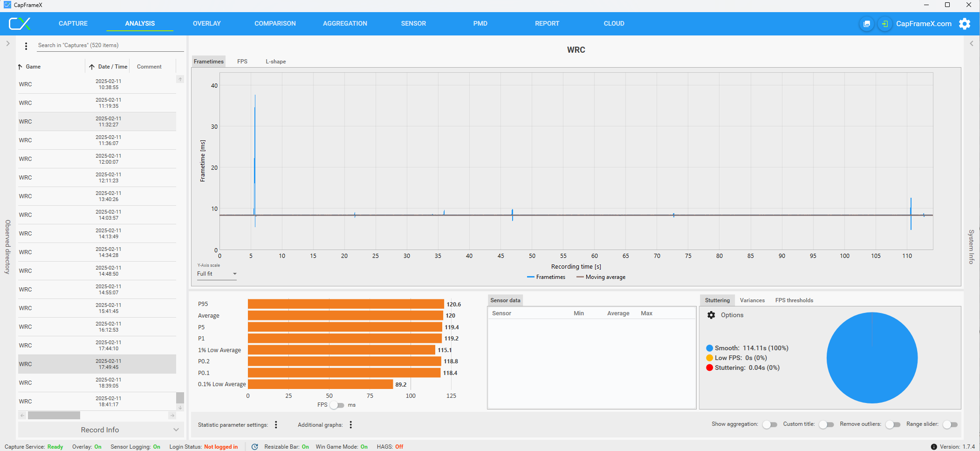The height and width of the screenshot is (451, 980).
Task: Open the settings gear in top bar
Action: pos(964,24)
